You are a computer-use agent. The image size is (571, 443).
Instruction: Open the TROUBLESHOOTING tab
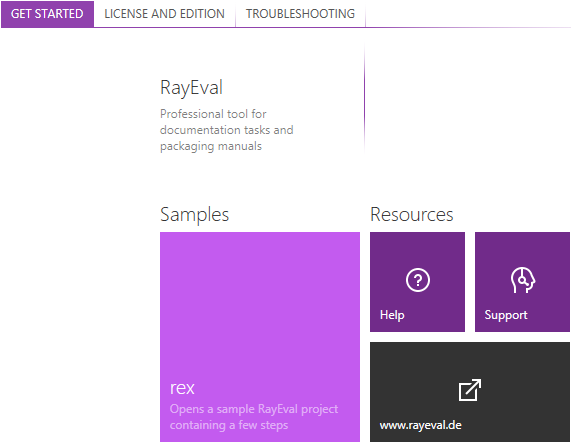click(x=300, y=14)
